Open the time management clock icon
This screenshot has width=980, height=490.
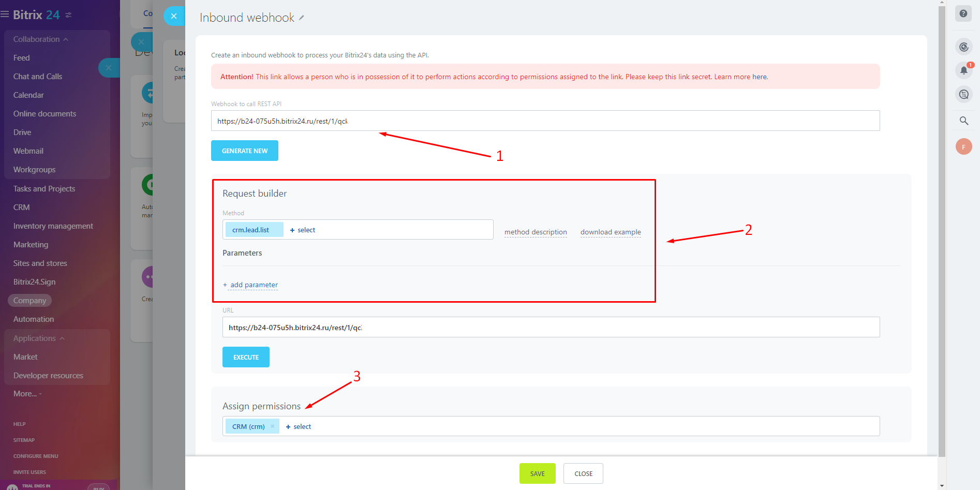(x=963, y=46)
